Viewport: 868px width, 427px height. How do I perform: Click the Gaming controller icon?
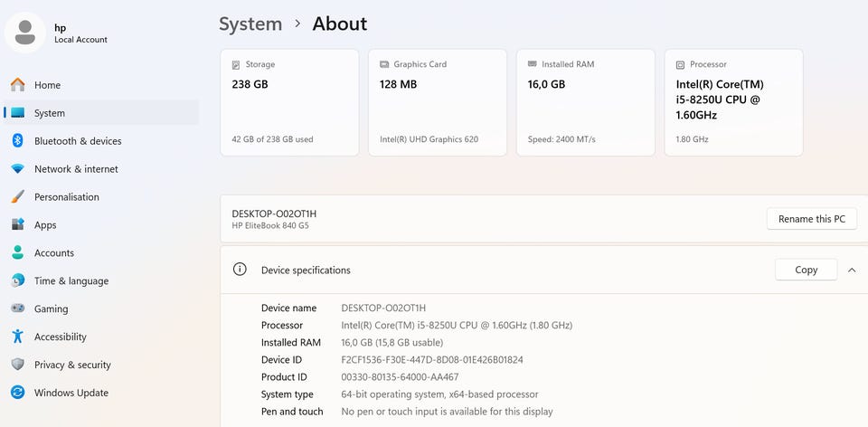(17, 308)
